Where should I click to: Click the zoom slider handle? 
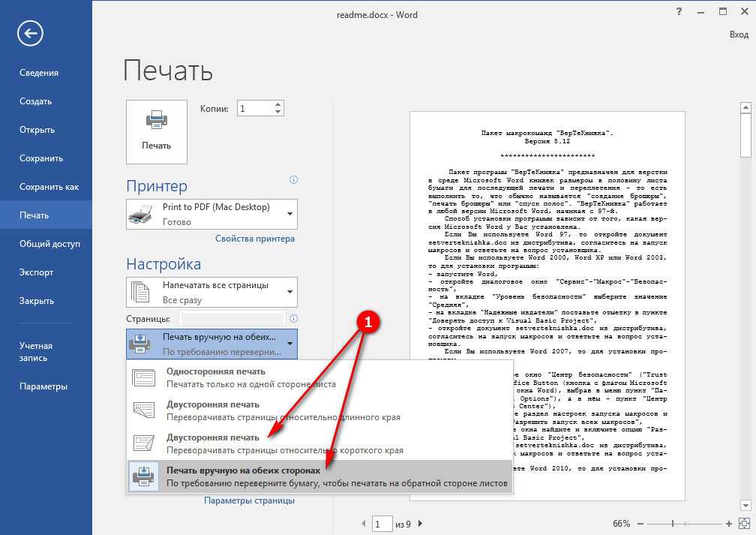tap(673, 524)
